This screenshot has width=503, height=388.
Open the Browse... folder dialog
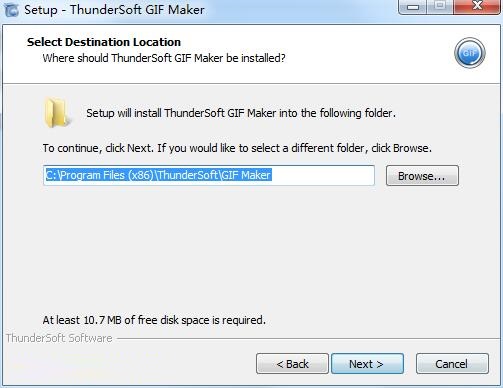pos(422,176)
